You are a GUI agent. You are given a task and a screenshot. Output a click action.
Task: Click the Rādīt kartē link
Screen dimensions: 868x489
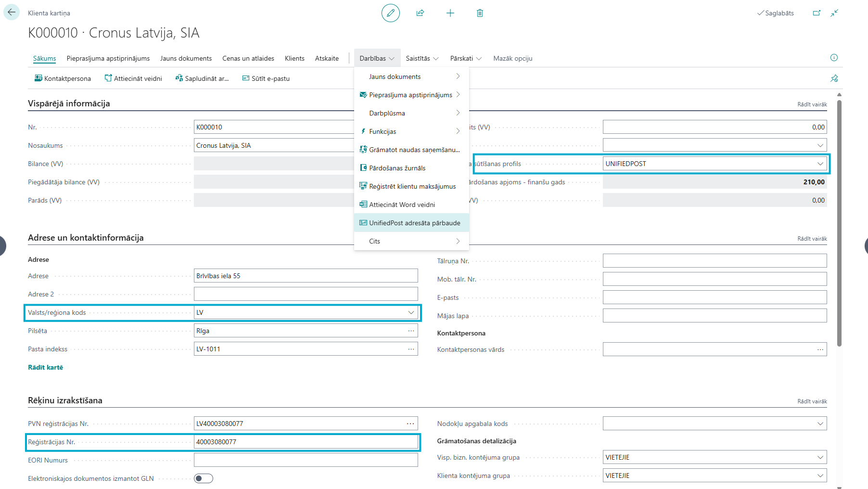coord(45,367)
